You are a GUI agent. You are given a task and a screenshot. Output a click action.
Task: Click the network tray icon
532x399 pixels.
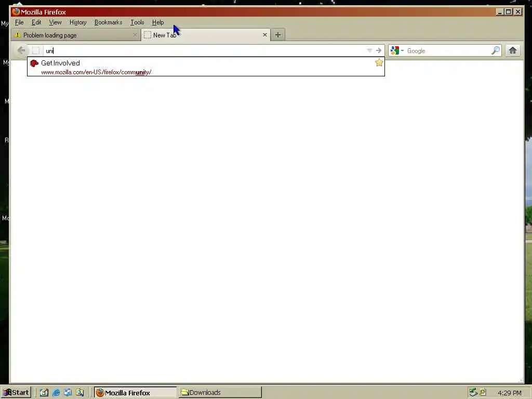(x=473, y=392)
